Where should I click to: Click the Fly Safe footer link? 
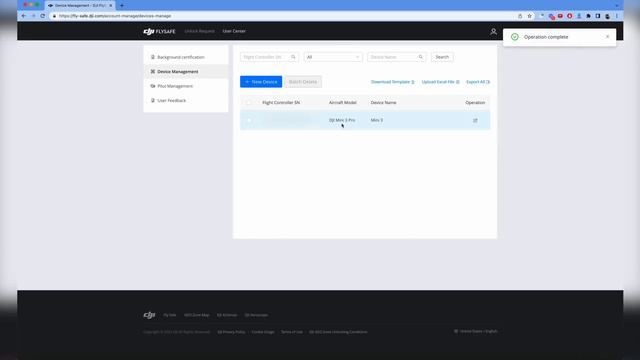[x=169, y=315]
